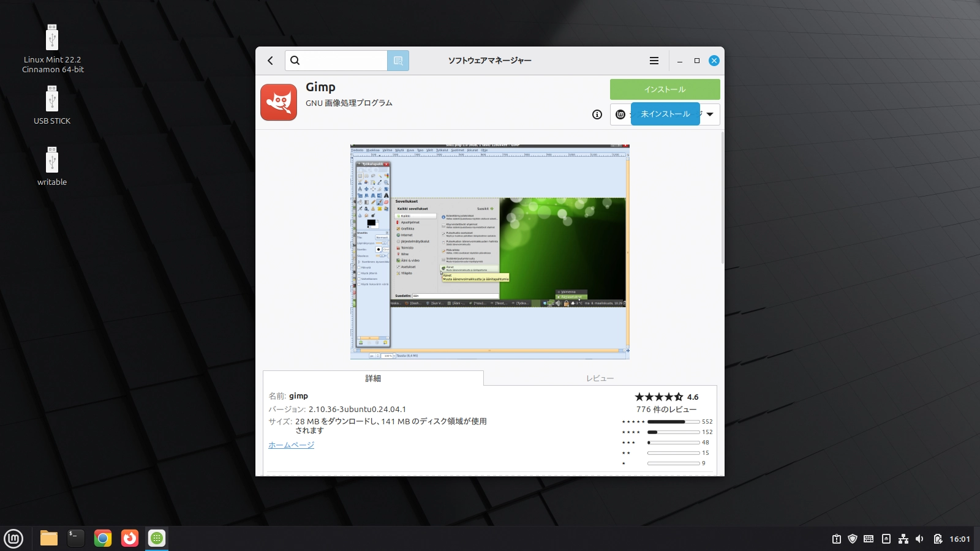Click the version text 2.10.36-3ubuntu0.24.04.1
This screenshot has height=551, width=980.
coord(357,410)
